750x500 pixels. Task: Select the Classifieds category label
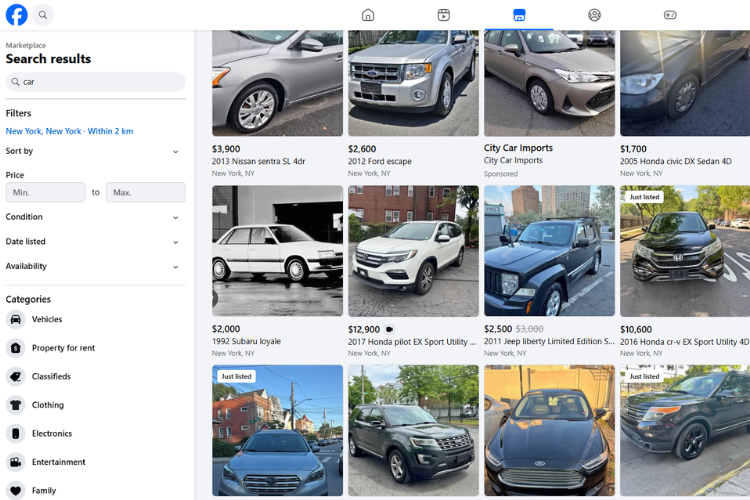51,377
